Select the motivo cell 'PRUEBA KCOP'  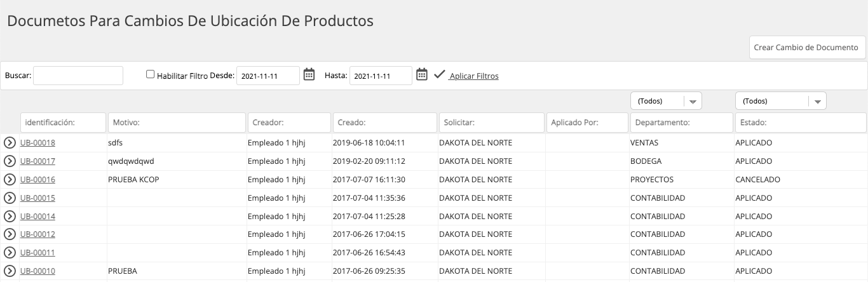click(133, 180)
